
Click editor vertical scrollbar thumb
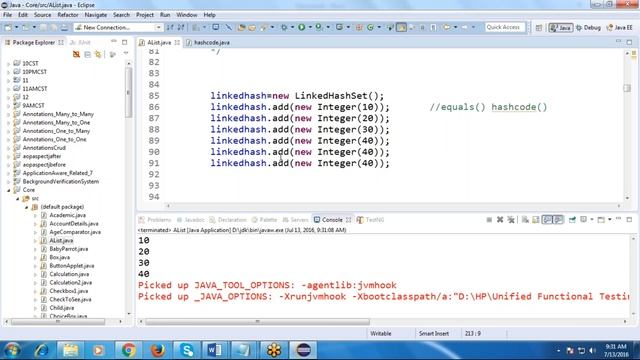pos(627,88)
